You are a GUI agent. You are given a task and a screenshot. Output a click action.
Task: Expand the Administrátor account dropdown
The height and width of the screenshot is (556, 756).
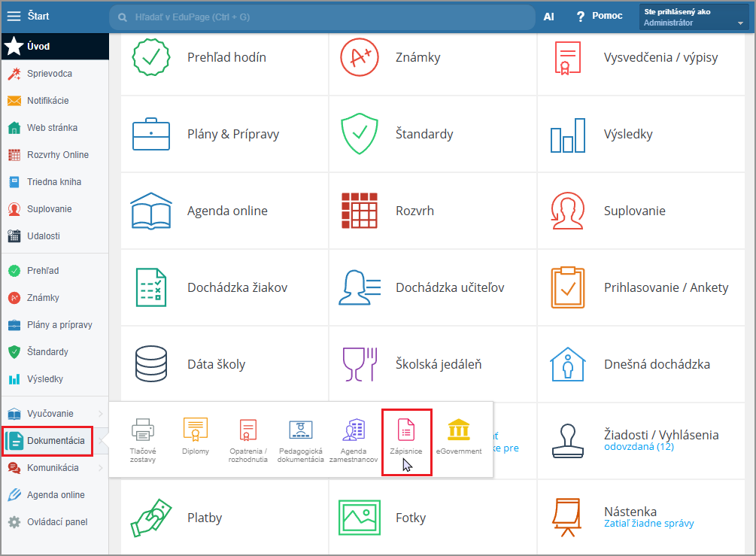[740, 23]
